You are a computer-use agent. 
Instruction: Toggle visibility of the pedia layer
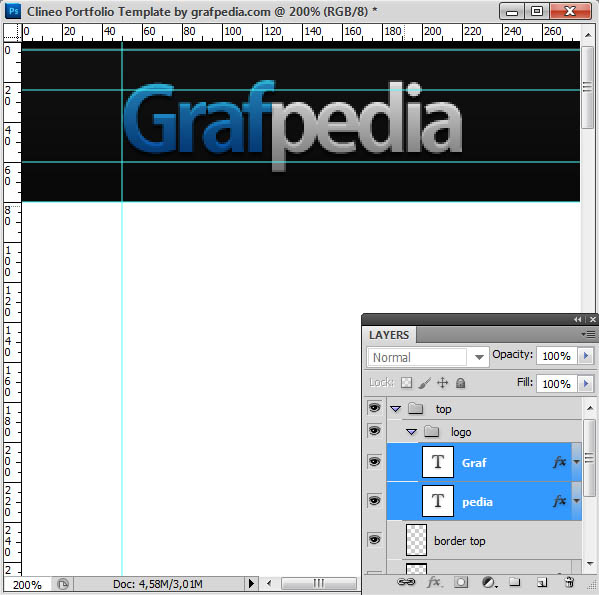coord(374,500)
